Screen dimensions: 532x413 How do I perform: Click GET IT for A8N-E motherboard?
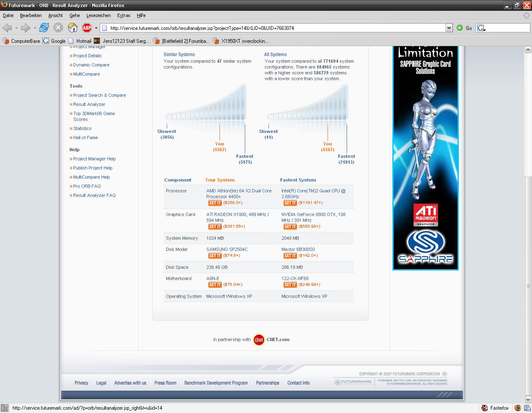point(215,285)
